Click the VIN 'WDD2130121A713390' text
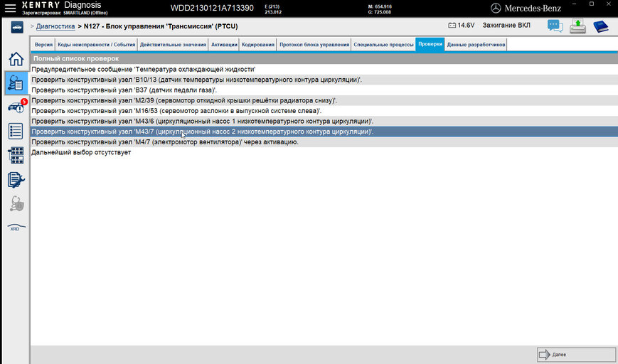The height and width of the screenshot is (364, 618). (212, 8)
